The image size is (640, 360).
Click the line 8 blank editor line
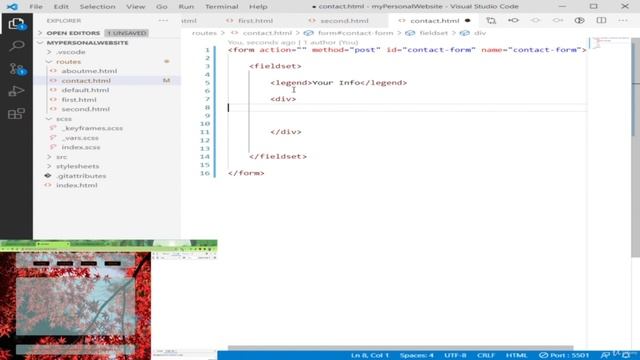pos(407,107)
